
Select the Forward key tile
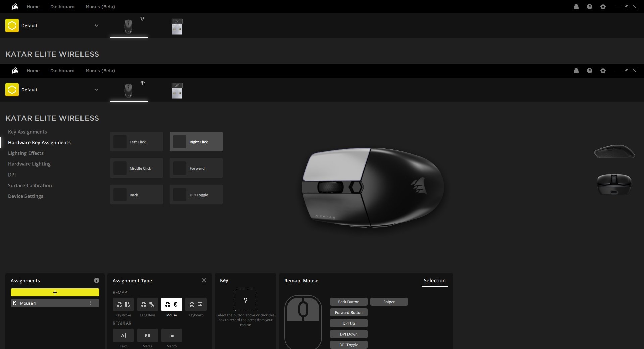196,168
